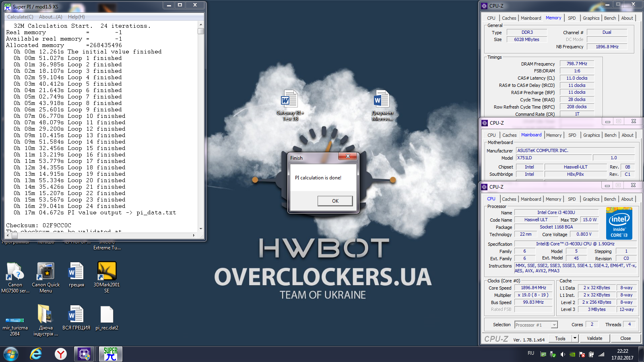Click the RU language indicator in the tray
This screenshot has height=362, width=644.
pos(531,353)
